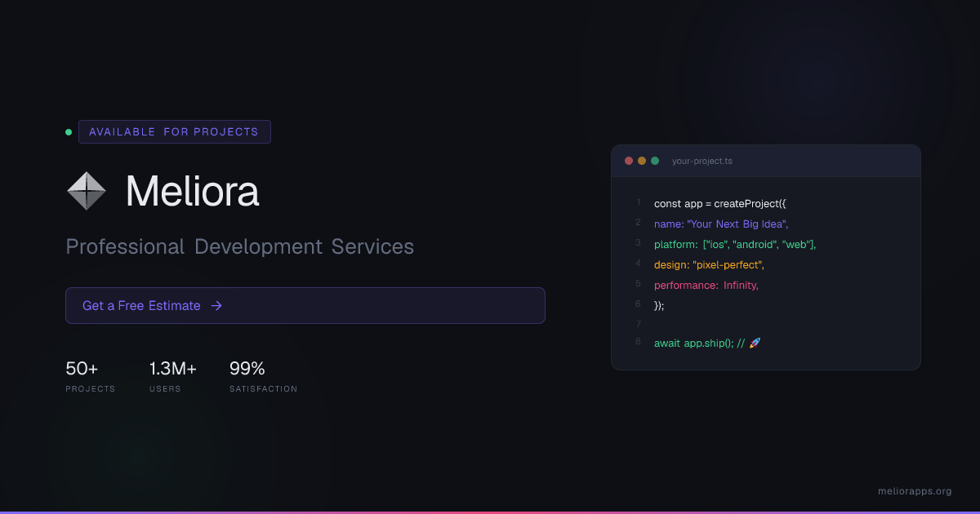Viewport: 980px width, 514px height.
Task: Click the name: "Your Next Big Idea" line
Action: pos(722,224)
